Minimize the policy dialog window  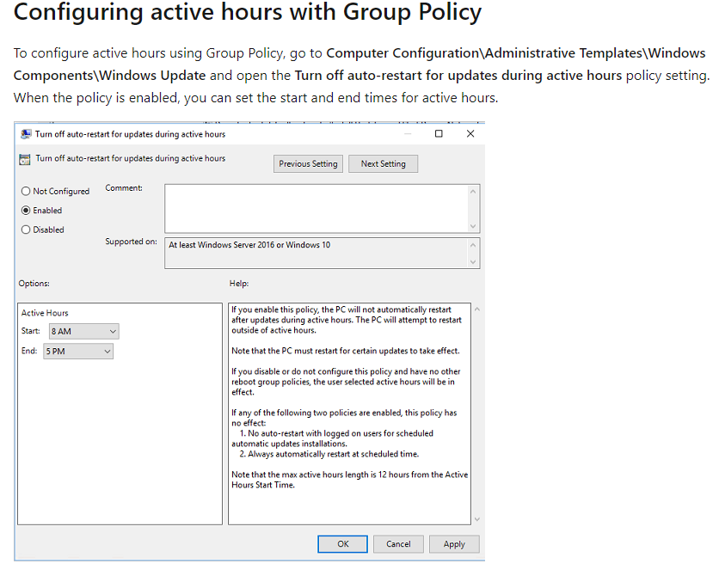point(408,133)
